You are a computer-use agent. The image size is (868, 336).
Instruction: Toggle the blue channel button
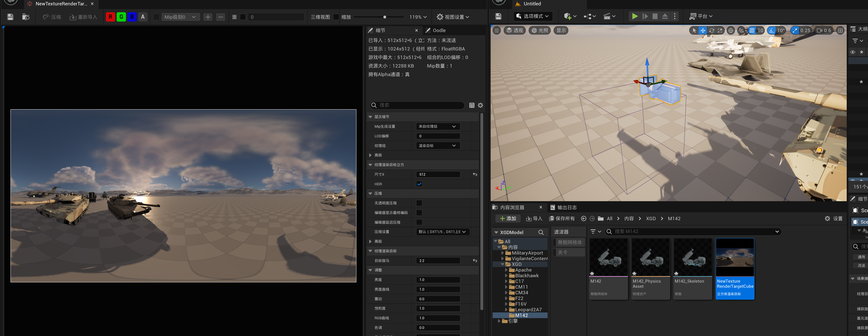132,17
